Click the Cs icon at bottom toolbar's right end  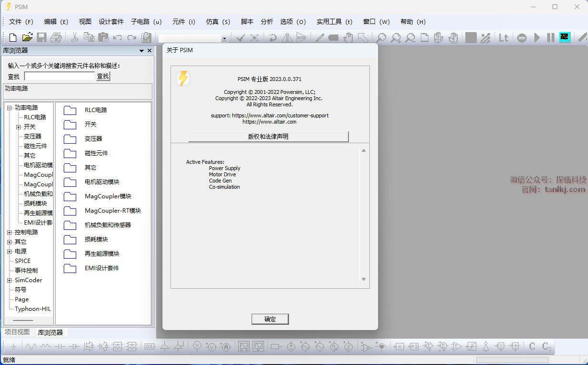pos(547,346)
